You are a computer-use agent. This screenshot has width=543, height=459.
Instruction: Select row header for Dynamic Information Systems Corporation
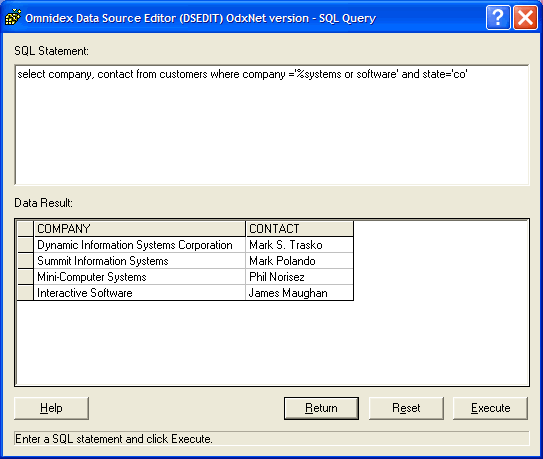pyautogui.click(x=25, y=245)
